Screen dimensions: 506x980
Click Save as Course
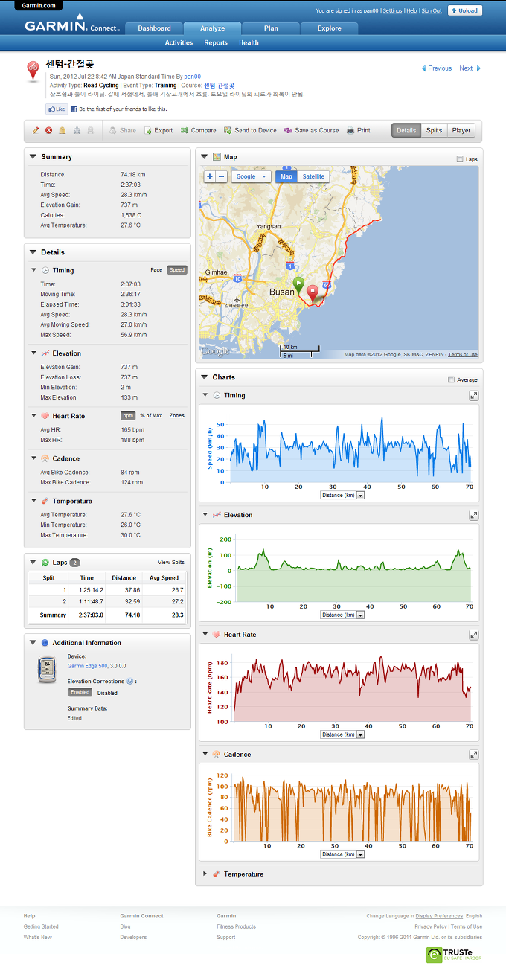[311, 130]
